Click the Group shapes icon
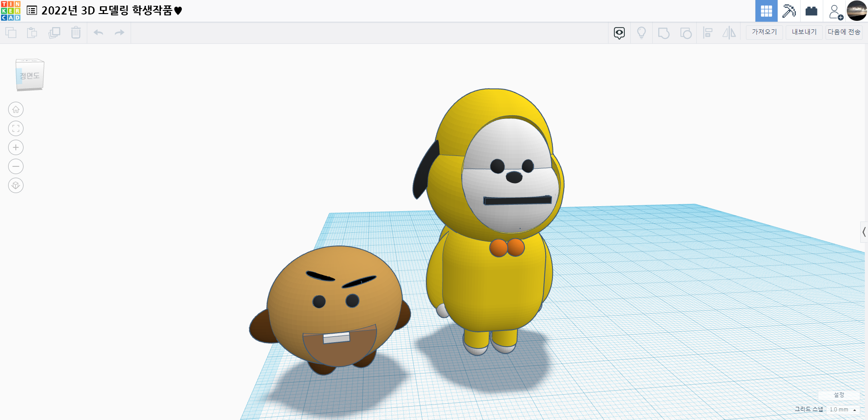Screen dimensions: 868x420 pos(664,33)
